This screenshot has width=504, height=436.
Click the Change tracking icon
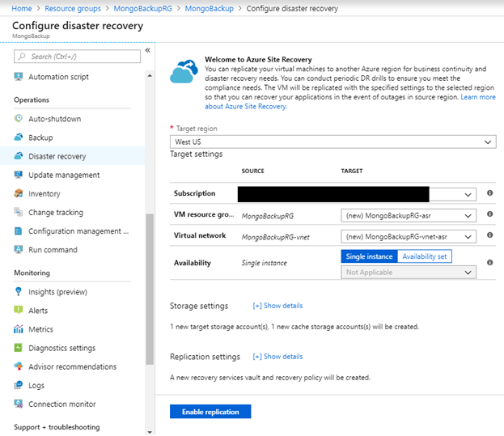[x=19, y=212]
